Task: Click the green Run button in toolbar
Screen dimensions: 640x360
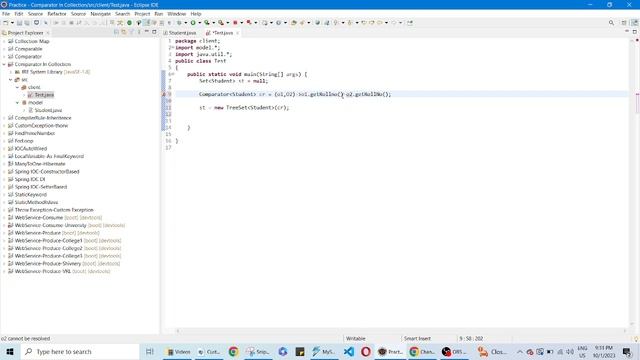Action: [x=193, y=23]
